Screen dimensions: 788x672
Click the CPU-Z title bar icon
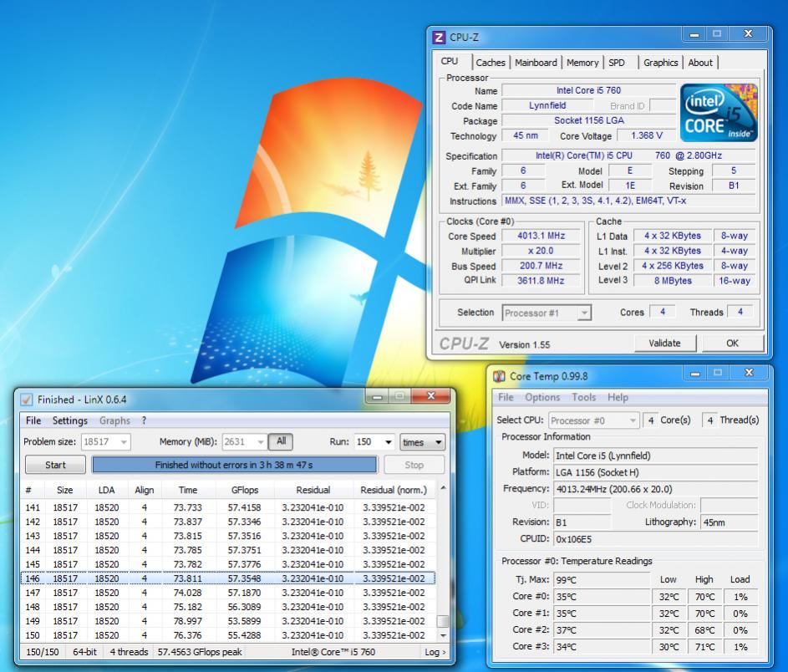438,37
